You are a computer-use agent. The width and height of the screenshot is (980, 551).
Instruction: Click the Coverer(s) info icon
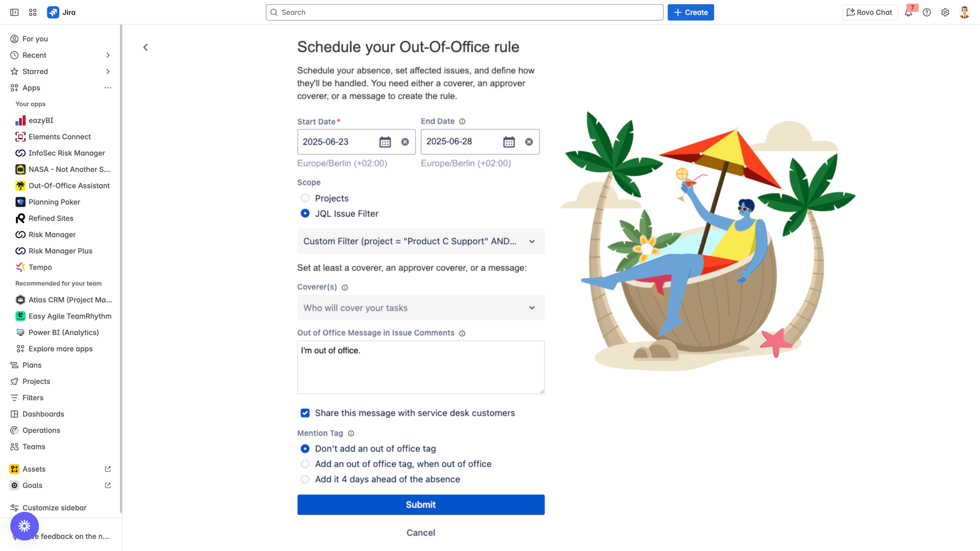coord(345,288)
